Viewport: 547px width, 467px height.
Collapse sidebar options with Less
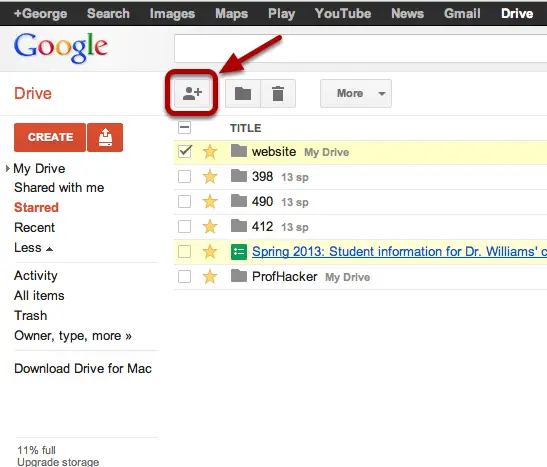click(x=33, y=248)
